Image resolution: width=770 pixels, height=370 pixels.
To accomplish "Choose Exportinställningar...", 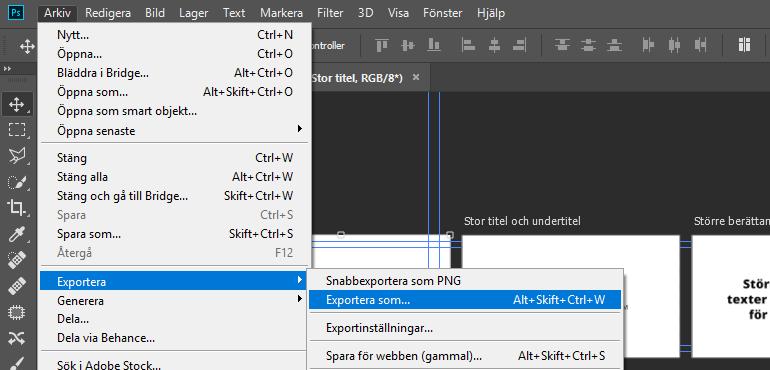I will point(465,327).
